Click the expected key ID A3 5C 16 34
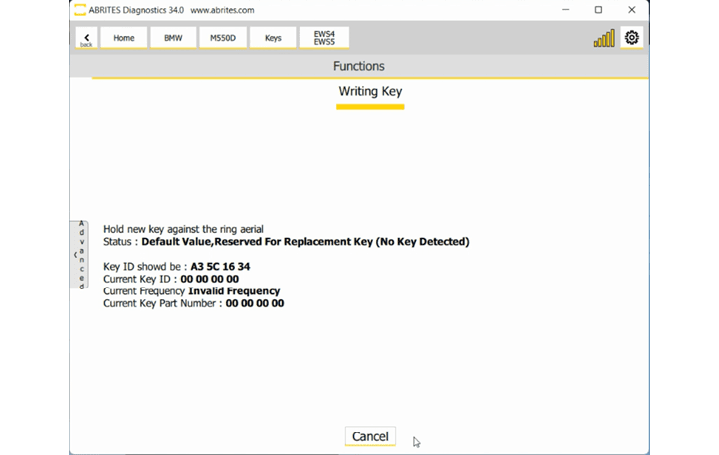This screenshot has width=719, height=455. (x=220, y=267)
